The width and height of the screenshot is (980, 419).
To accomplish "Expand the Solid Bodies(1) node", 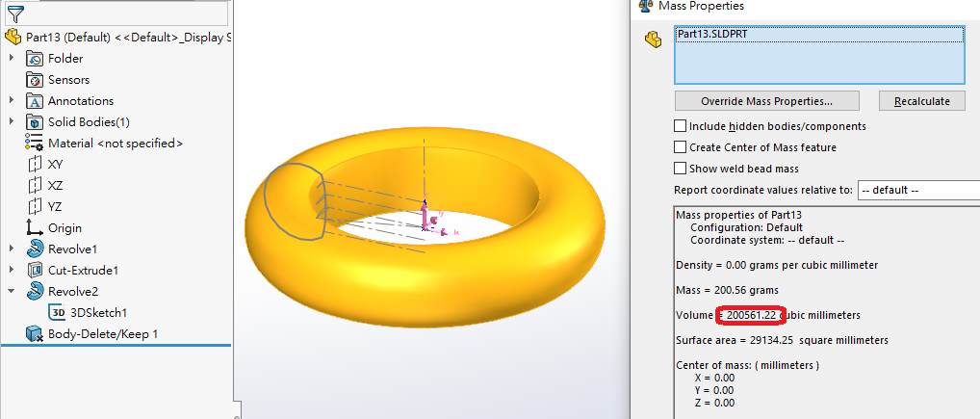I will pos(12,122).
